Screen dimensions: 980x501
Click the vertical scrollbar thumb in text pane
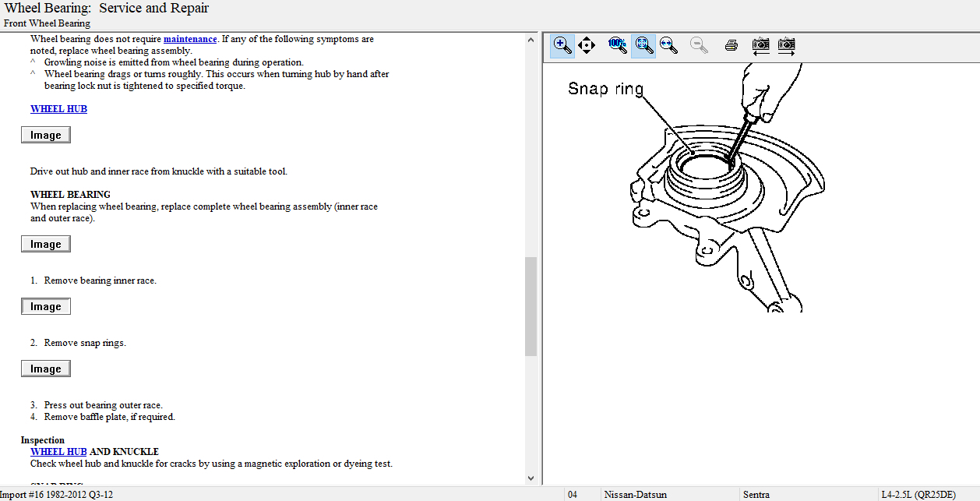pos(531,306)
